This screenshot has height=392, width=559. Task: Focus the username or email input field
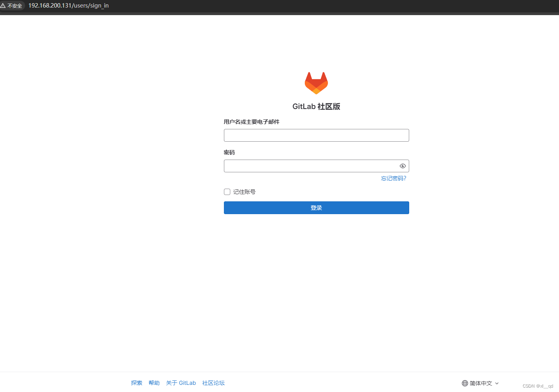tap(316, 135)
